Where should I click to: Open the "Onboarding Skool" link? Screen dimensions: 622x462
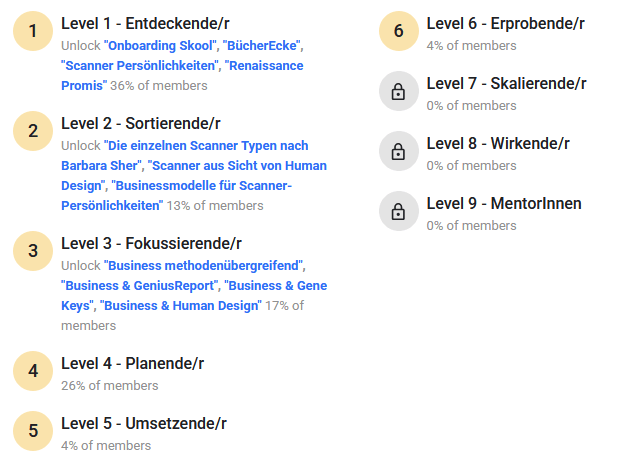(x=160, y=46)
